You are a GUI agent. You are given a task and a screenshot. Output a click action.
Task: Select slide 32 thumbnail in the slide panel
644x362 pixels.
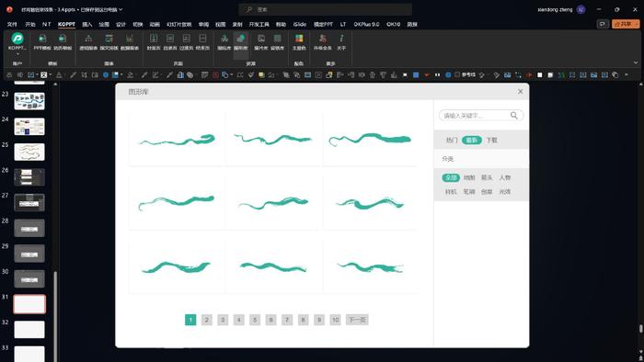click(29, 330)
